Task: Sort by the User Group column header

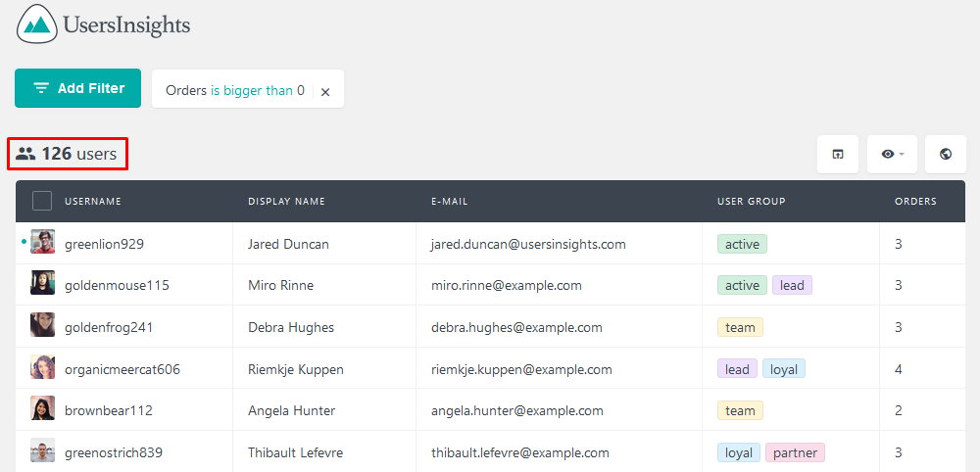Action: 752,202
